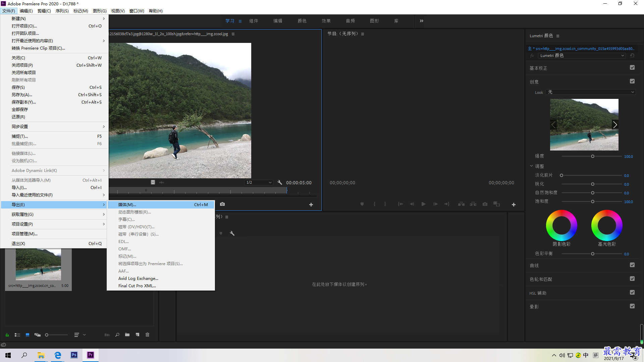
Task: Select the project panel image thumbnail
Action: pyautogui.click(x=38, y=264)
